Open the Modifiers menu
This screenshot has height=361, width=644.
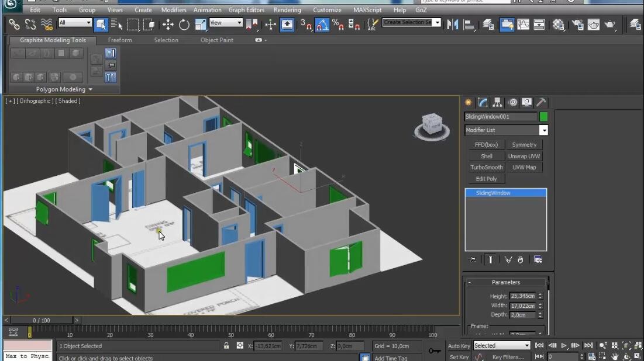[x=174, y=10]
